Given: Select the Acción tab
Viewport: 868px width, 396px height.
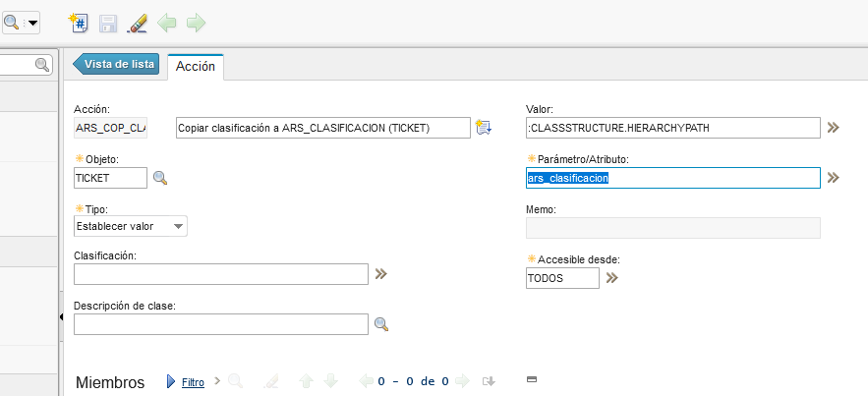Looking at the screenshot, I should (195, 66).
